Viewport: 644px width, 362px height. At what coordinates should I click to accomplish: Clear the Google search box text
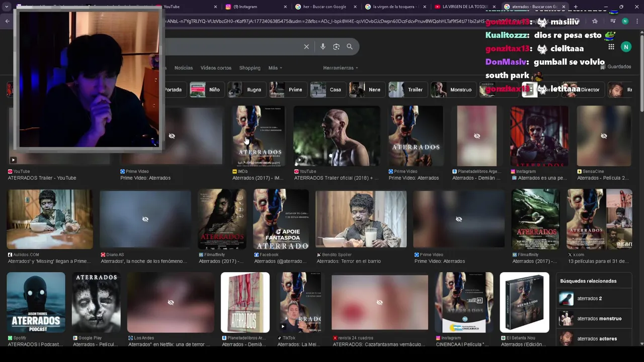pyautogui.click(x=306, y=47)
